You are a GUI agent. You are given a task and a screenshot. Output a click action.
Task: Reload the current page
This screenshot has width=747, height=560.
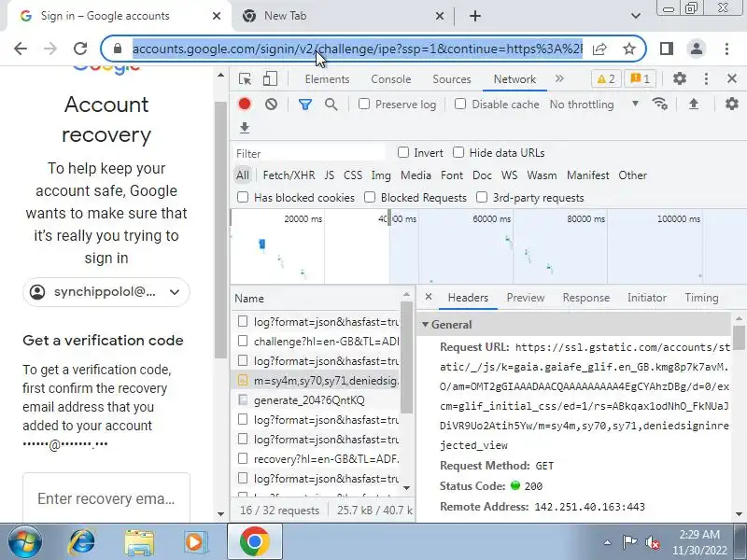point(80,49)
